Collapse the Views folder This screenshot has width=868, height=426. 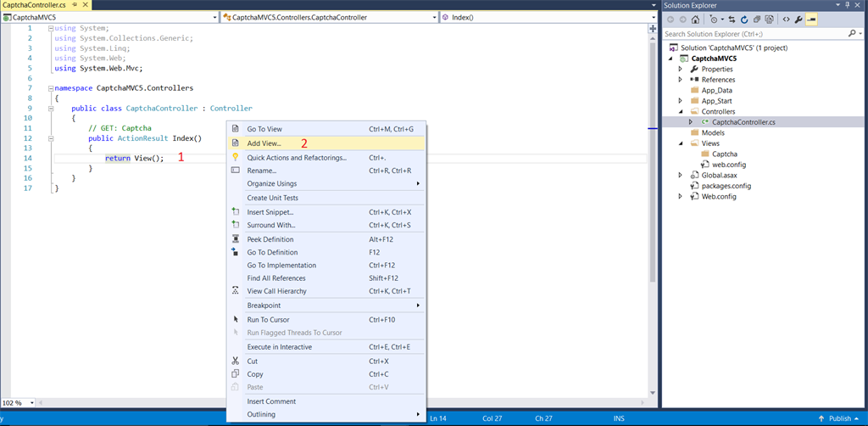tap(682, 143)
